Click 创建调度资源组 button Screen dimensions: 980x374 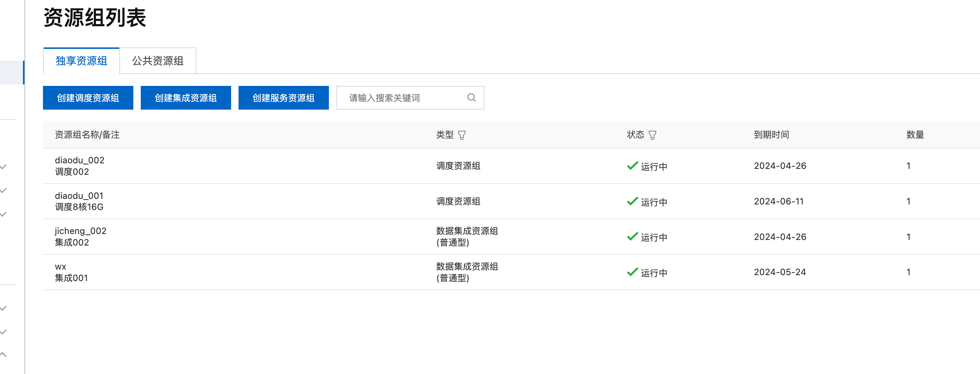tap(88, 98)
